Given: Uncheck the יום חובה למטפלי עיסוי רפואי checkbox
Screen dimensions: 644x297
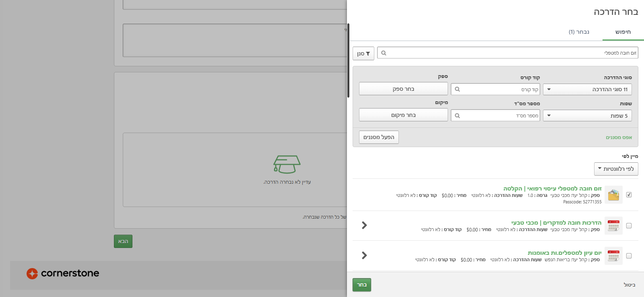Looking at the screenshot, I should point(629,195).
